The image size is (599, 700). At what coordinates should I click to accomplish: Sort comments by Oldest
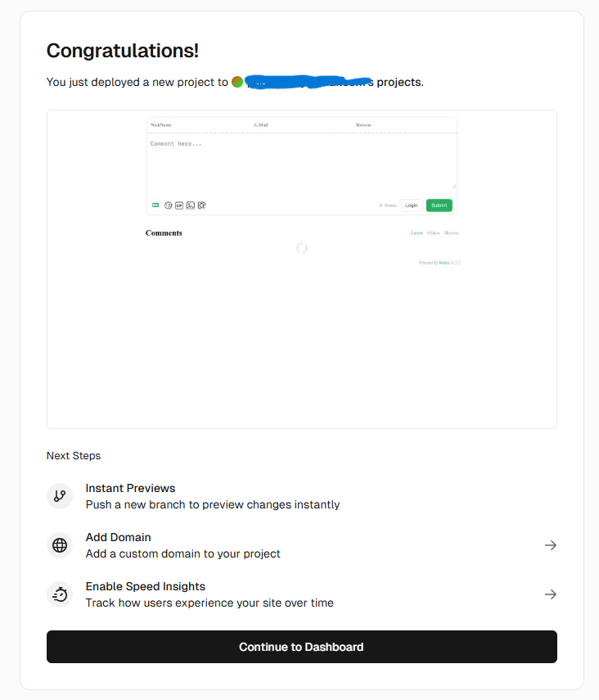click(x=433, y=233)
